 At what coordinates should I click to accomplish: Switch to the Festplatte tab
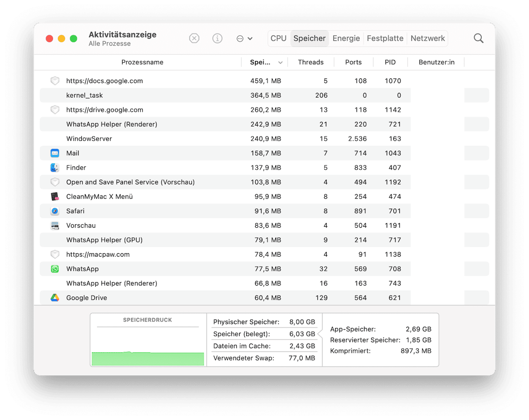pos(385,38)
